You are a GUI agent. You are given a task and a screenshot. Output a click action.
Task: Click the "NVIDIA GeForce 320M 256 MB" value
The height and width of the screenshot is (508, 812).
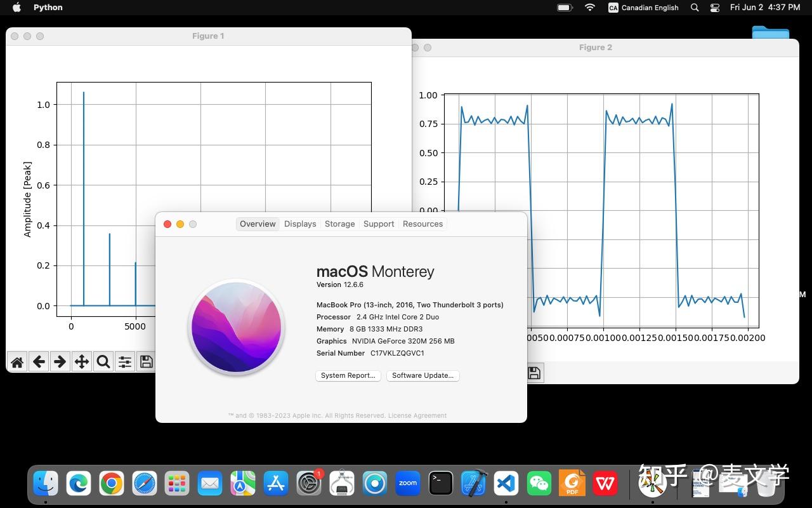[403, 342]
